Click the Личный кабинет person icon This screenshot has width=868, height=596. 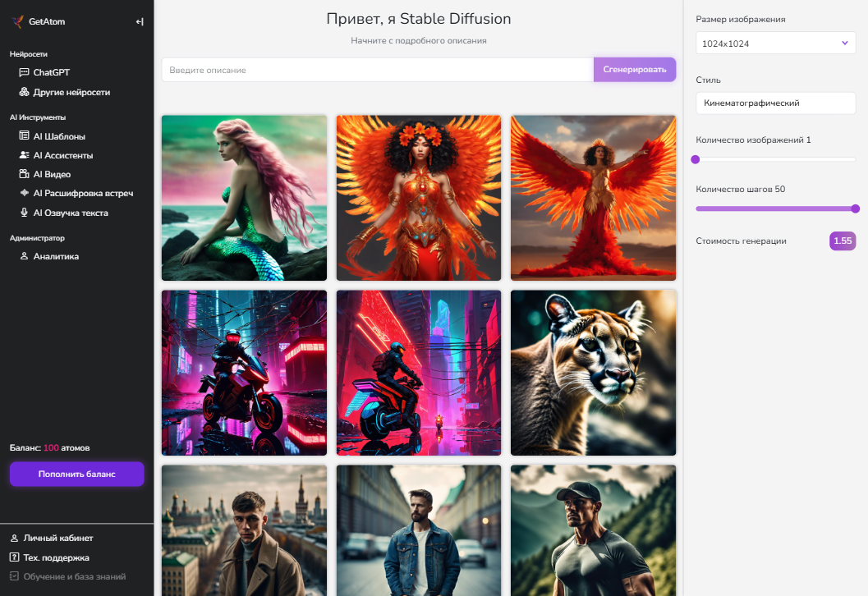15,538
